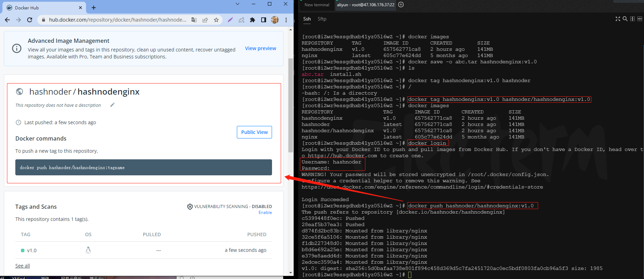This screenshot has height=279, width=644.
Task: Click the Public View button
Action: (254, 132)
